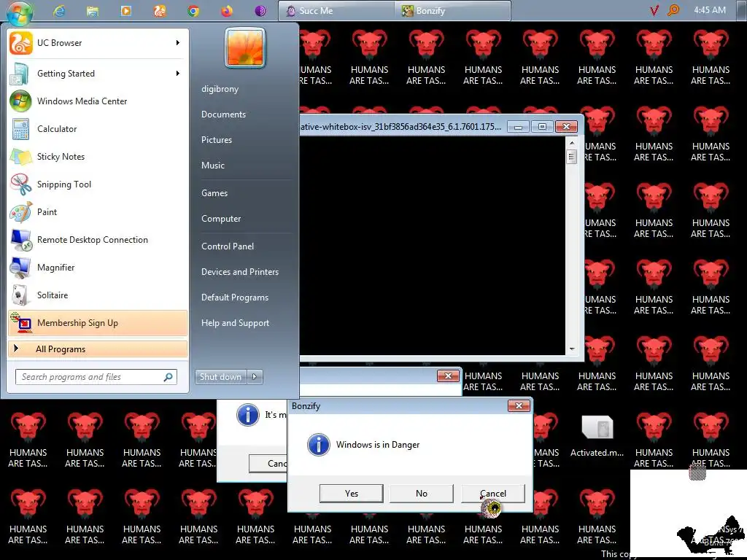Minimize the whitebox-isv window
Viewport: 747px width, 560px height.
[x=519, y=127]
